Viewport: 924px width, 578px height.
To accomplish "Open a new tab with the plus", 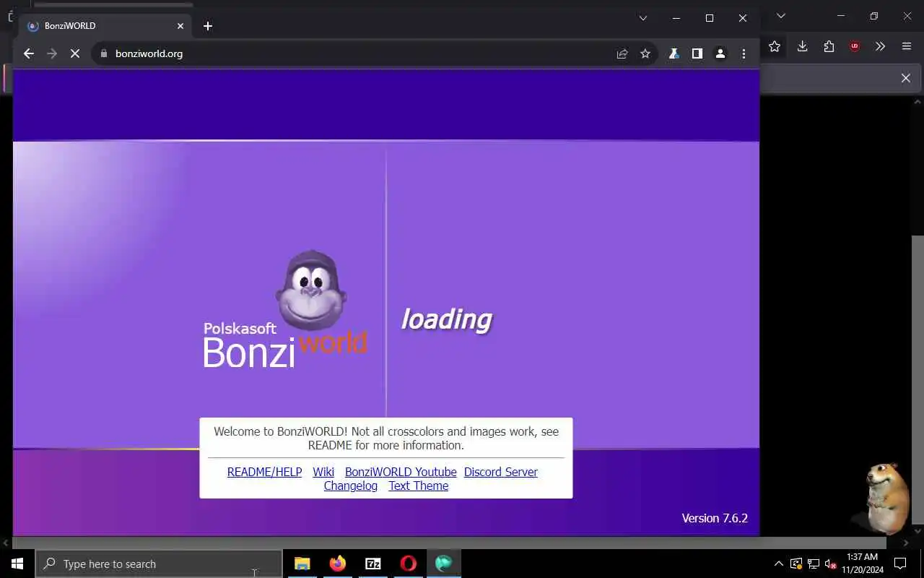I will (x=208, y=26).
